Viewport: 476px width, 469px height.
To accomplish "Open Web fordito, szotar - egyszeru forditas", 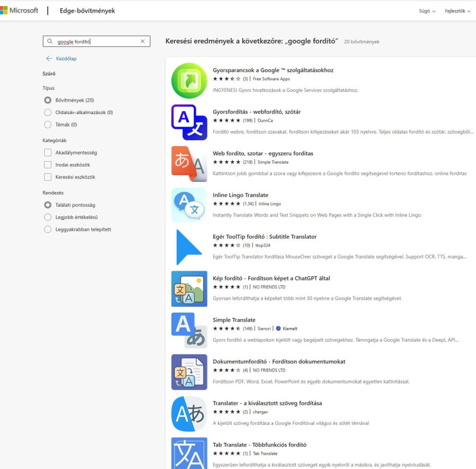I will (x=263, y=153).
